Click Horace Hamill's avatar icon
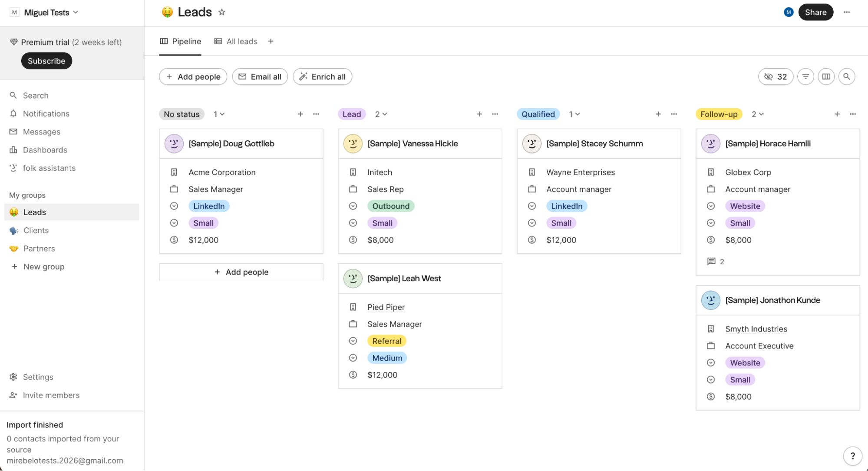The image size is (868, 471). pos(711,144)
